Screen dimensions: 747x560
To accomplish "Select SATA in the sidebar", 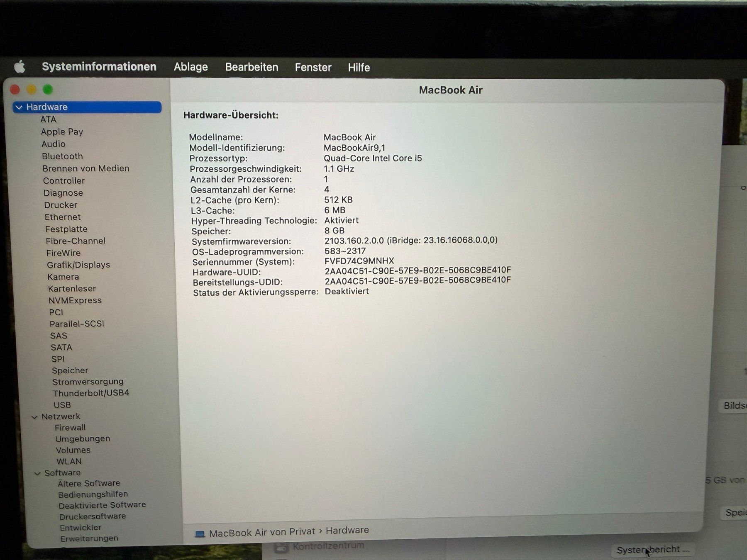I will [61, 347].
